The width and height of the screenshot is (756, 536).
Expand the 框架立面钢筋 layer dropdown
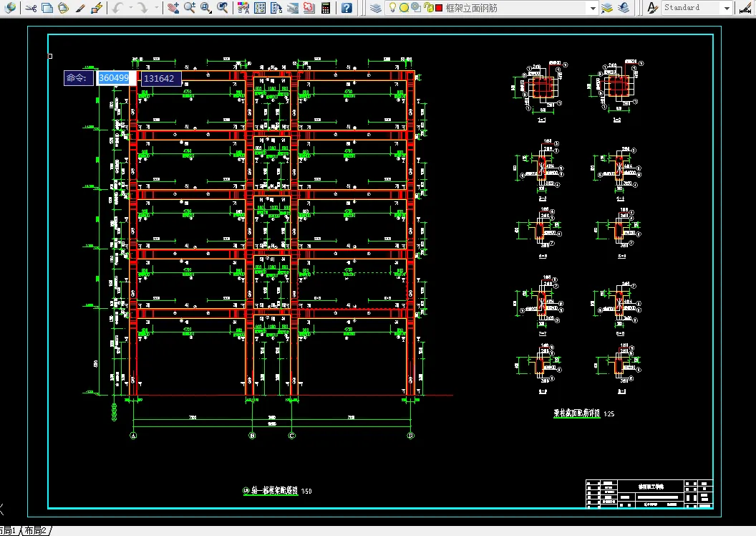(593, 8)
